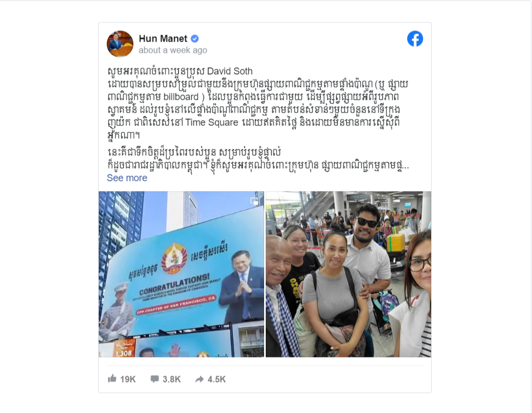
Task: Click the comment bubble icon
Action: pyautogui.click(x=155, y=379)
